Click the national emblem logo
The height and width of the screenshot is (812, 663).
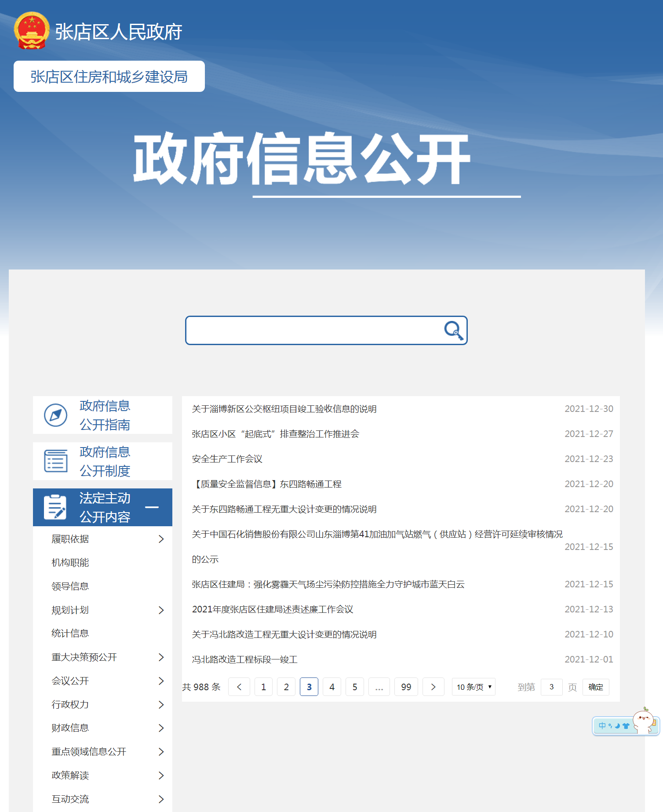[x=32, y=30]
